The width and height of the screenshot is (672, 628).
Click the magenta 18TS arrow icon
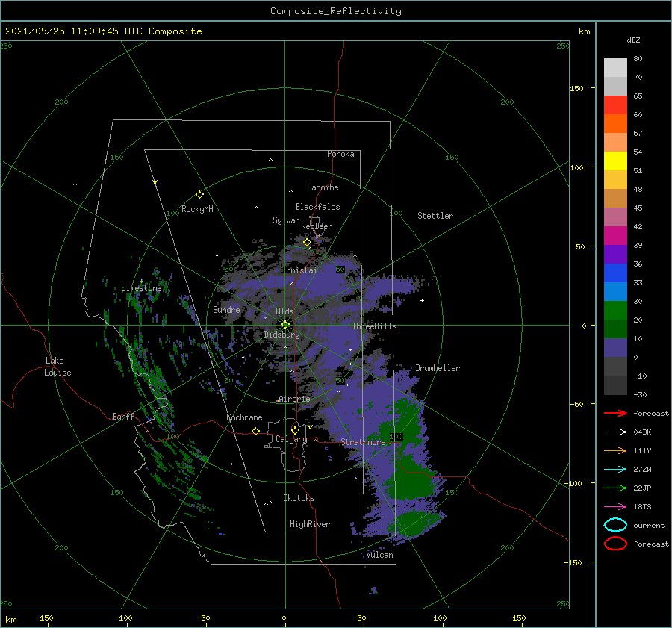(x=615, y=507)
